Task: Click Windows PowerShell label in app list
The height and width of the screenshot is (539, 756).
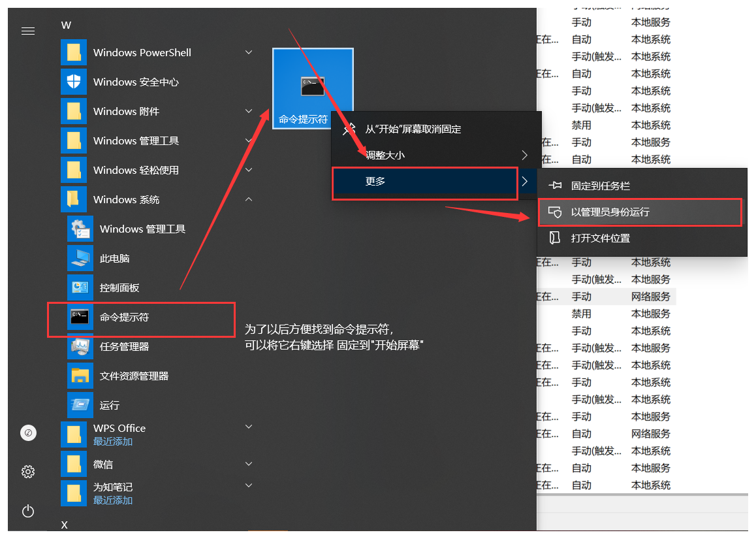Action: pyautogui.click(x=142, y=53)
